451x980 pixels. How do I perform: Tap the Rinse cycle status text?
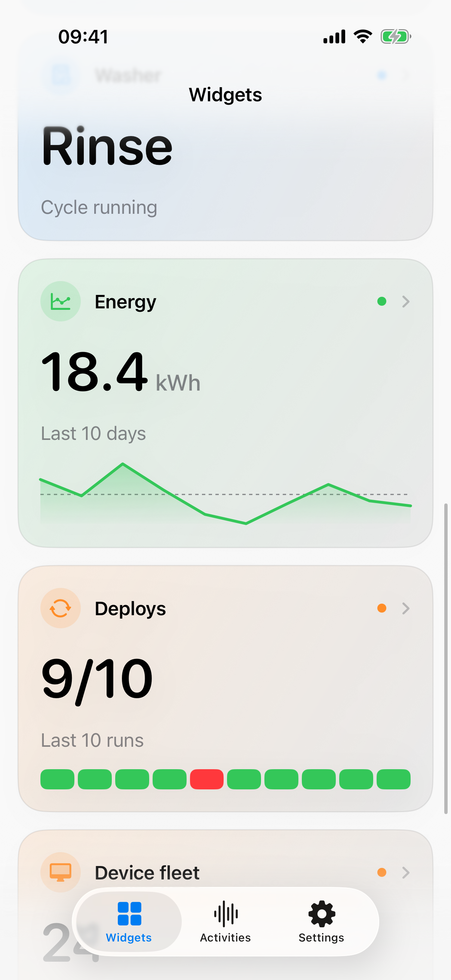pos(107,147)
